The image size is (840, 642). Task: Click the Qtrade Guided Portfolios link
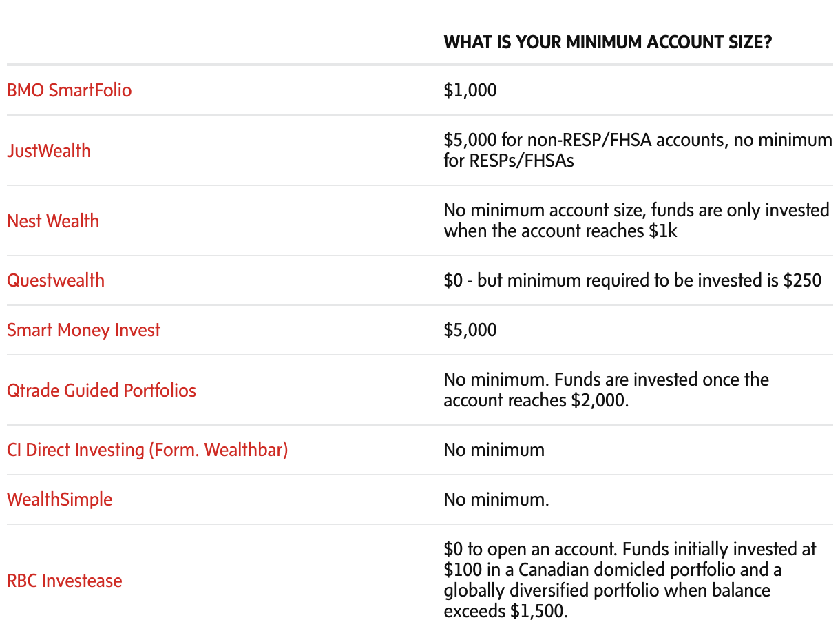101,391
